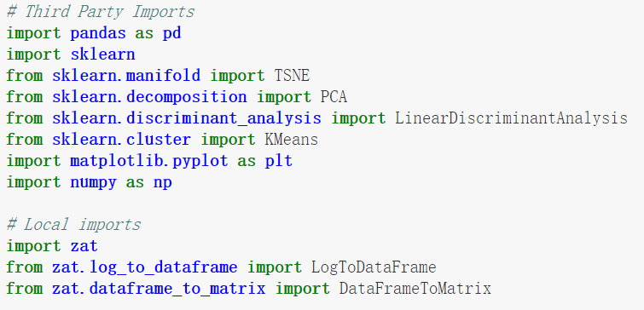Click 'matplotlib.pyplot' module name
Viewport: 644px width, 310px height.
tap(149, 161)
